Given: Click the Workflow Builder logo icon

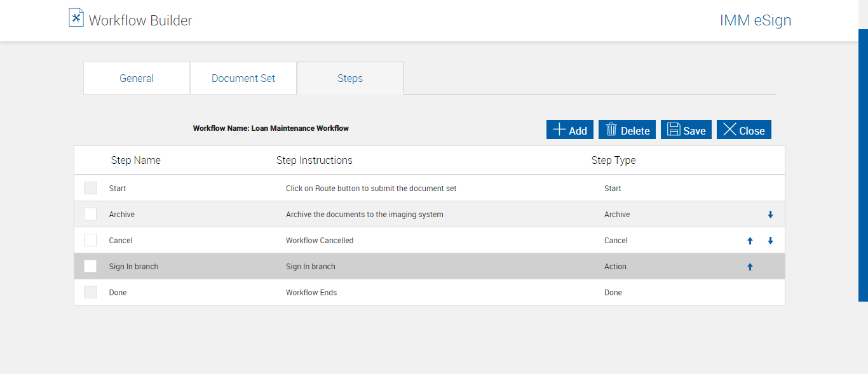Looking at the screenshot, I should [x=76, y=18].
